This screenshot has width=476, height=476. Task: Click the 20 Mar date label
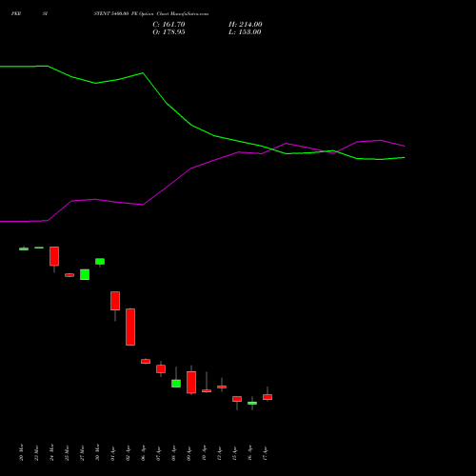pyautogui.click(x=21, y=452)
